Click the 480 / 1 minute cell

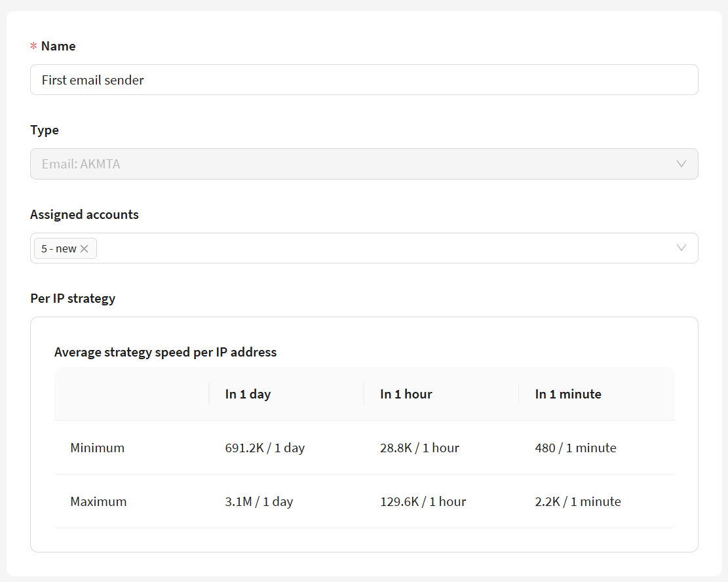575,448
